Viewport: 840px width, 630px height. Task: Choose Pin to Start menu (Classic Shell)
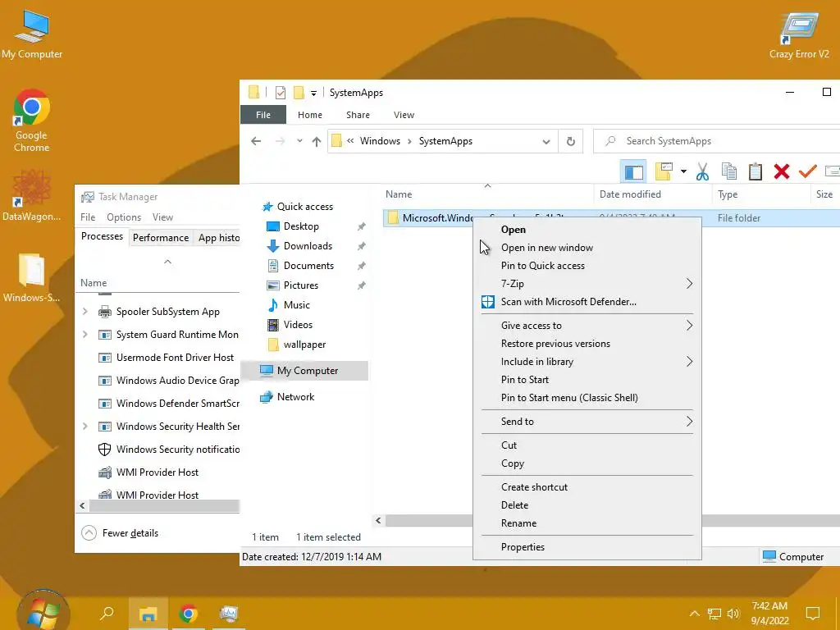coord(587,398)
